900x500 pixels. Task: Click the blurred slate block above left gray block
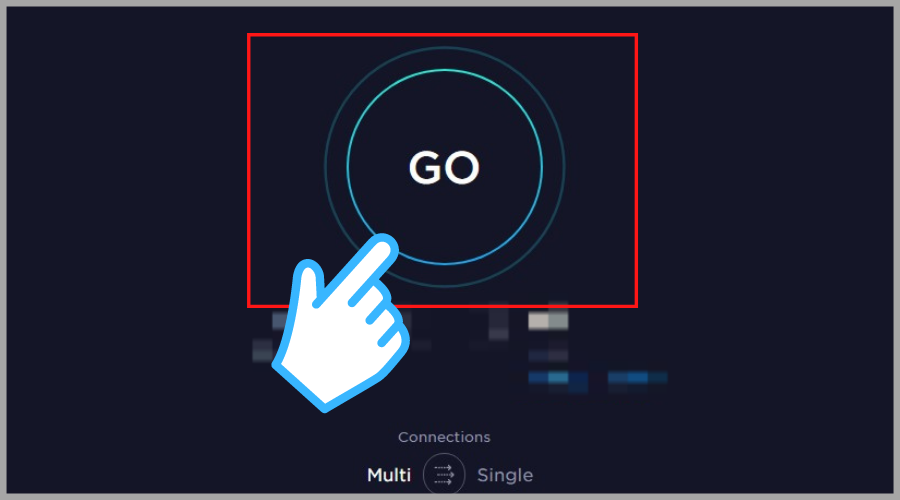(280, 320)
